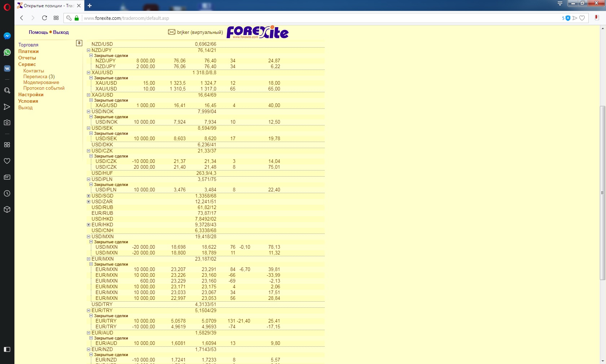The width and height of the screenshot is (606, 364).
Task: Click the pin icon beside navigation menu
Action: pyautogui.click(x=79, y=43)
